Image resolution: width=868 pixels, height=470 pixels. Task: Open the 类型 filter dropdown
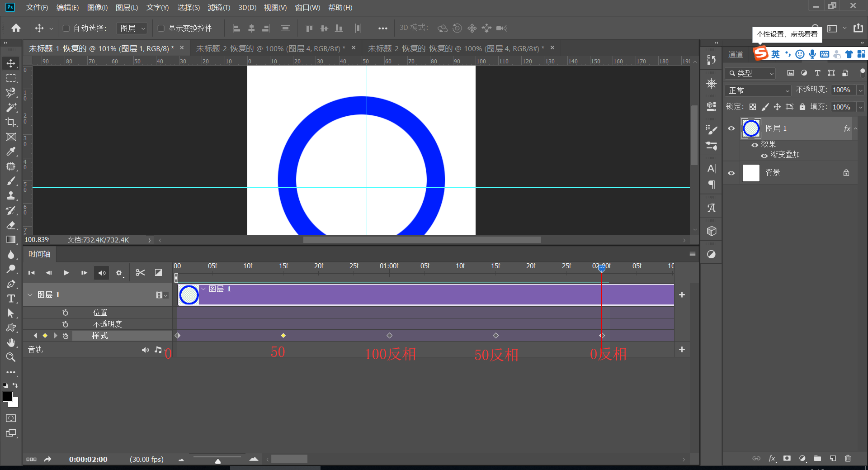[x=751, y=73]
